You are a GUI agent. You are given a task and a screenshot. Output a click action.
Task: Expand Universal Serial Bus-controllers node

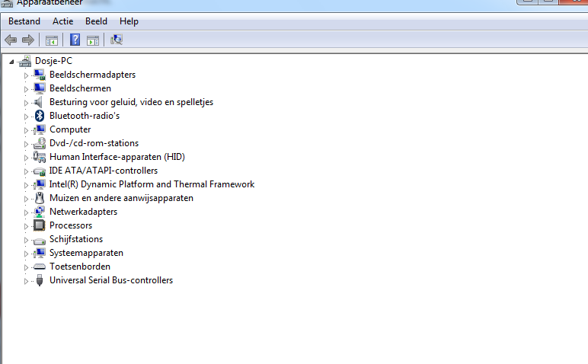coord(26,281)
